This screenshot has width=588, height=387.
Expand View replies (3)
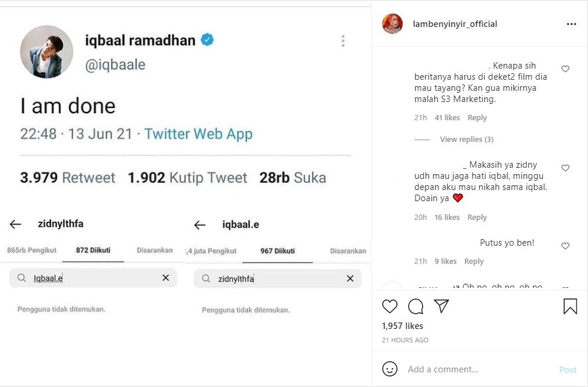click(466, 139)
